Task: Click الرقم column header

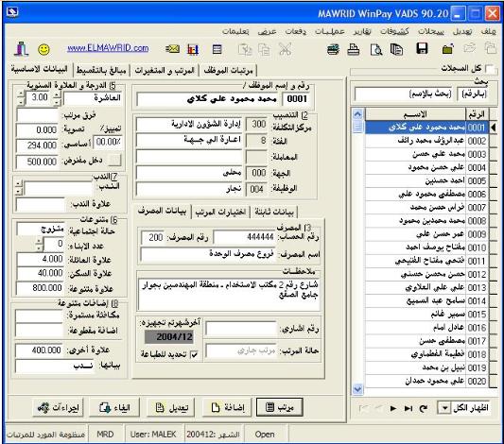Action: (x=477, y=114)
